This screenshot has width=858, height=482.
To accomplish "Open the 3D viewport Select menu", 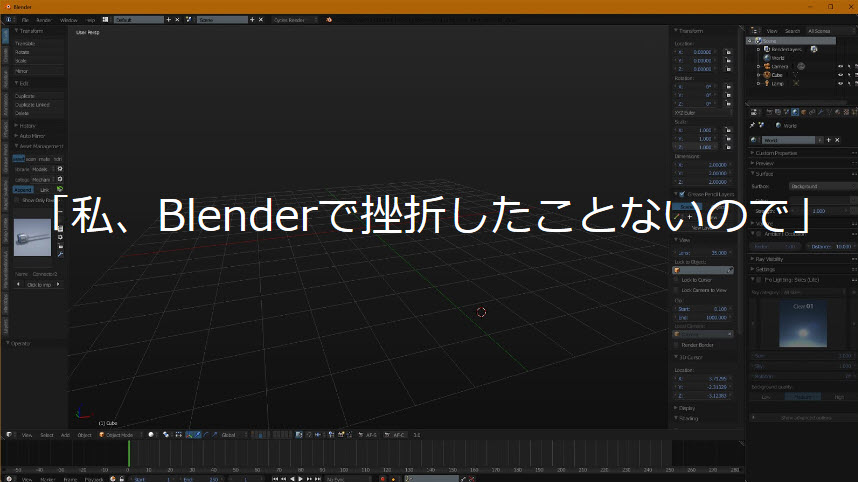I will point(47,435).
